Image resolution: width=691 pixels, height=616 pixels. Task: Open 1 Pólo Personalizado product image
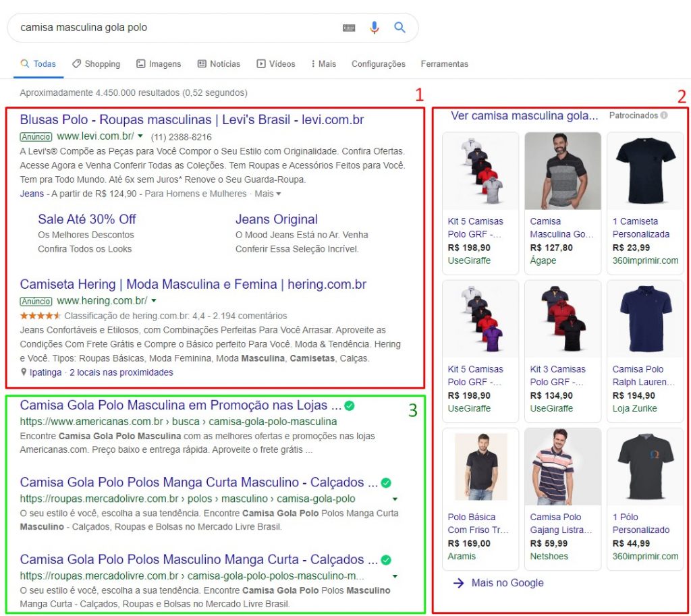click(645, 467)
